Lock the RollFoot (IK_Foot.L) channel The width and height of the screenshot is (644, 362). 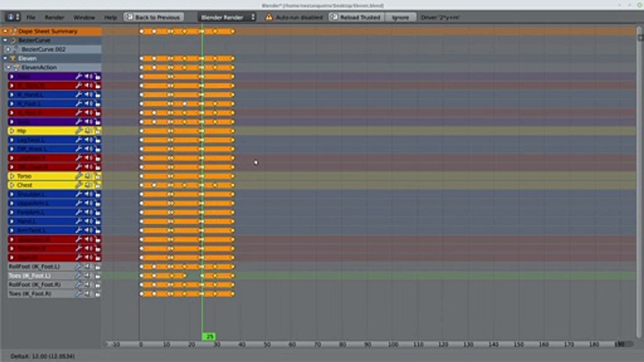pos(98,266)
